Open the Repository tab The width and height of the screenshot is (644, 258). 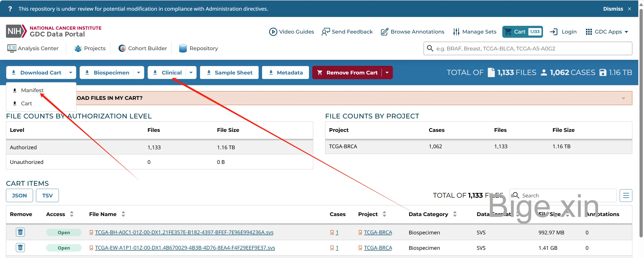pyautogui.click(x=199, y=48)
